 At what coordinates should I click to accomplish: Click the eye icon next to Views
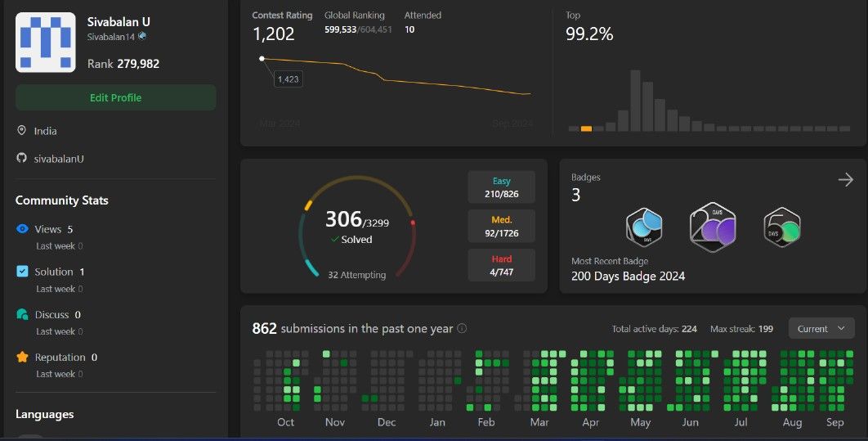coord(22,229)
